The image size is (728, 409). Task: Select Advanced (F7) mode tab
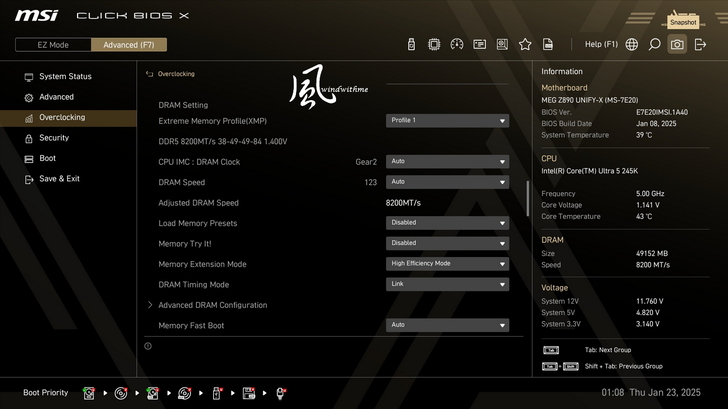click(x=129, y=45)
